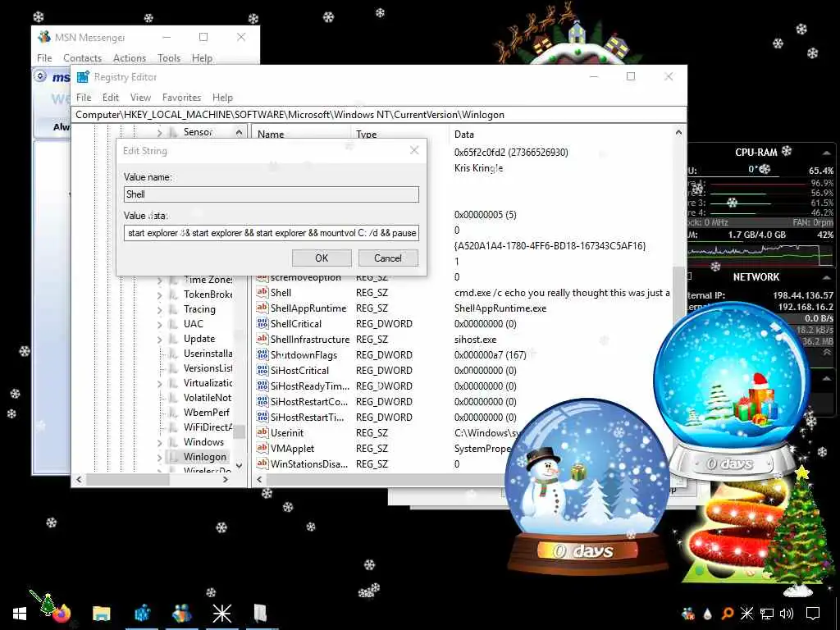This screenshot has width=840, height=630.
Task: Collapse the CPU-RAM gadget section
Action: pyautogui.click(x=827, y=153)
